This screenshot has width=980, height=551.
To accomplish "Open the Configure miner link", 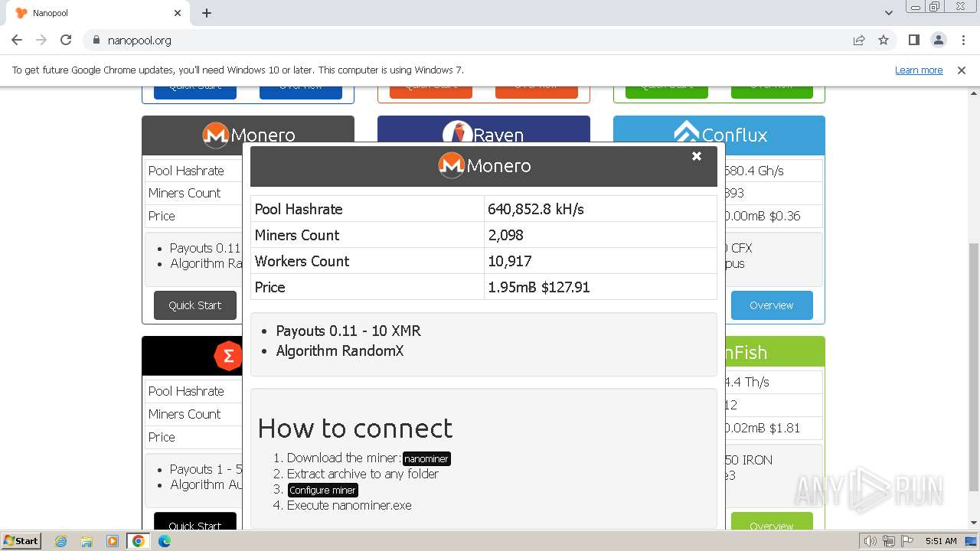I will click(322, 490).
